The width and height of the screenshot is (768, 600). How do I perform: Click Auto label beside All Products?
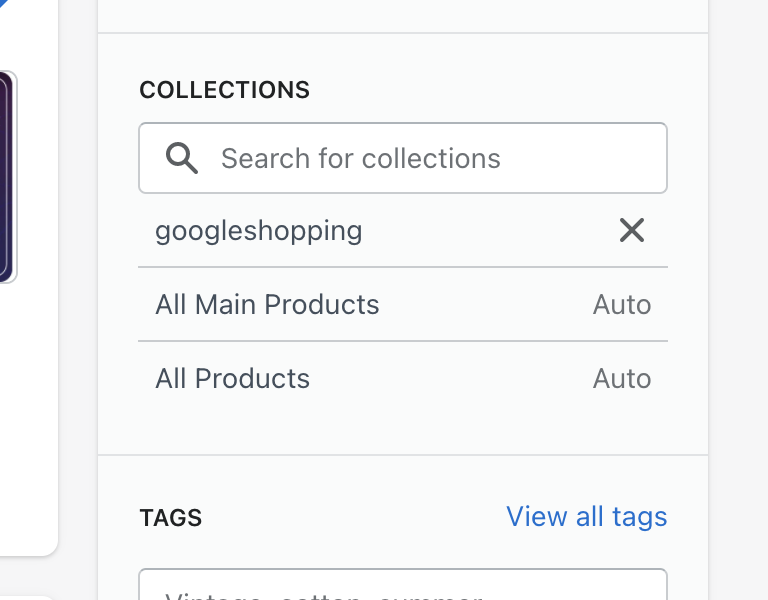click(621, 379)
